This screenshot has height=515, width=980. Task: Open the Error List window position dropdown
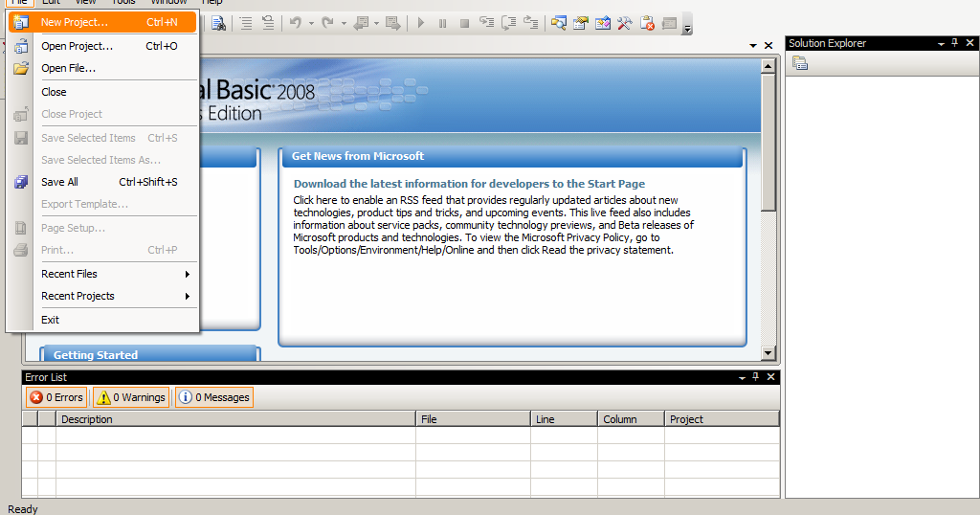[x=742, y=378]
